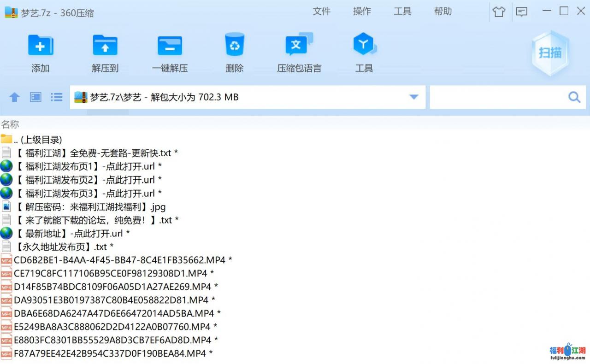
Task: Click the 解压到 (Extract to) icon
Action: point(105,46)
